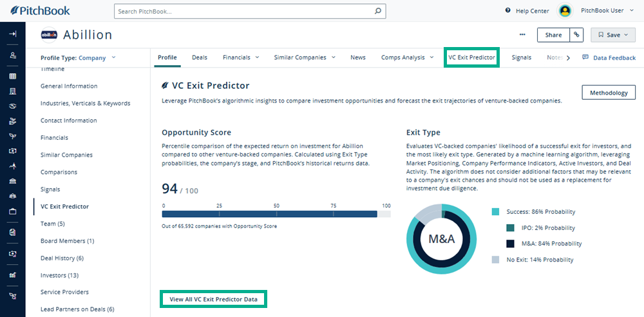Open the handshake deals icon in sidebar
The width and height of the screenshot is (644, 317).
coord(12,106)
